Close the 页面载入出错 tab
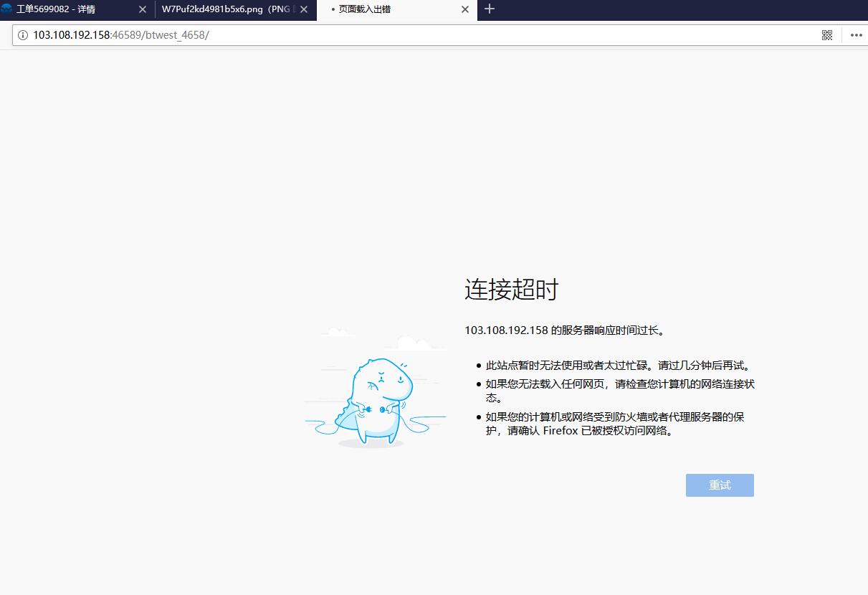 coord(465,9)
